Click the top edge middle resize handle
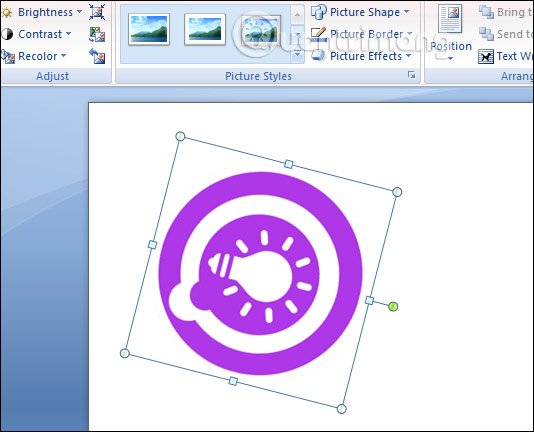The image size is (534, 432). [288, 164]
